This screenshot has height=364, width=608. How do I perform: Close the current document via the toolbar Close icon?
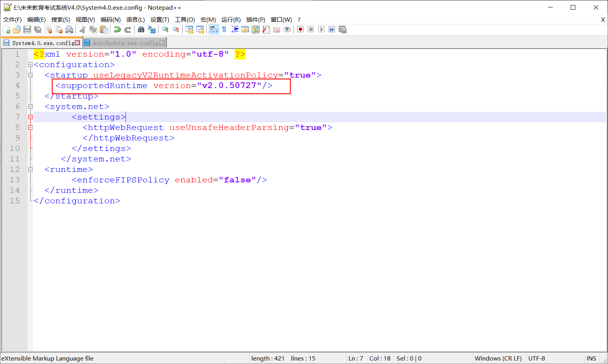(x=48, y=29)
